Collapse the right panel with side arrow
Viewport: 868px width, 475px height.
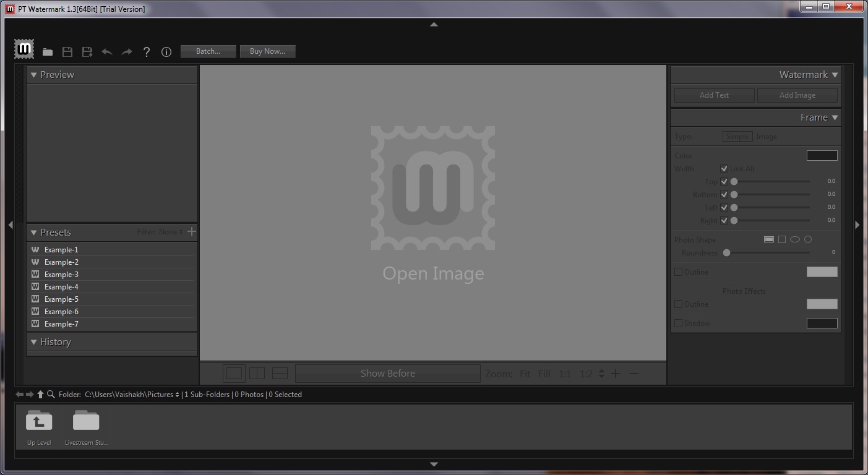(857, 225)
